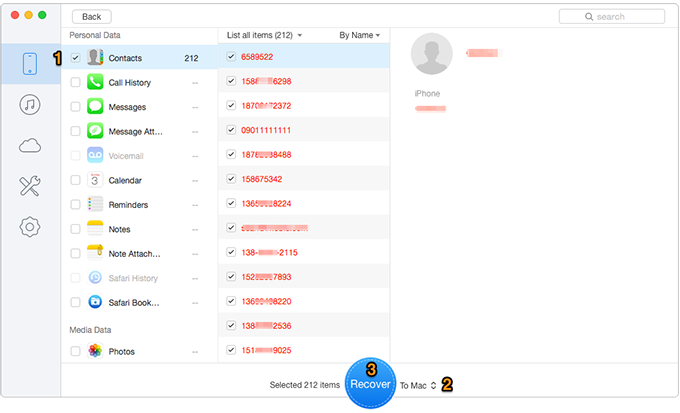Select the Messages category
680x413 pixels.
click(139, 107)
